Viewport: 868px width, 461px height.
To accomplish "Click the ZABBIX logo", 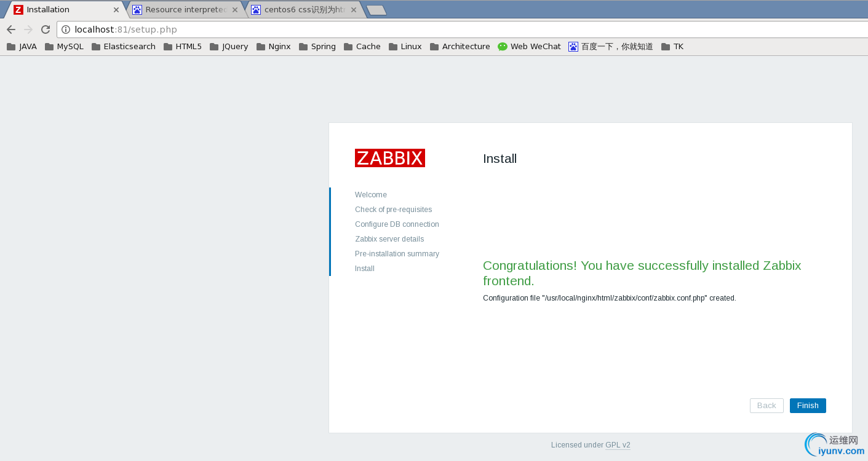I will click(390, 158).
